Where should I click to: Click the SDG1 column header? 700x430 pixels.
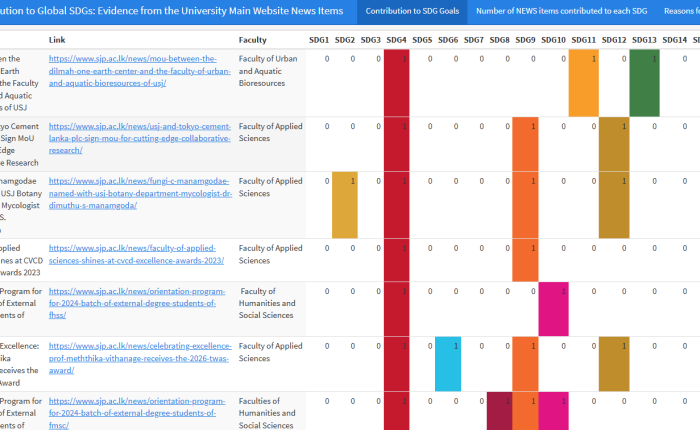[319, 40]
